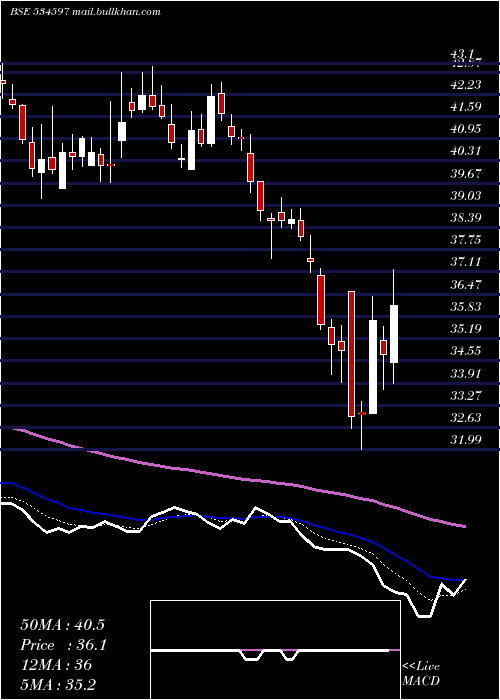This screenshot has width=500, height=700.
Task: Click the 34.55 price axis label
Action: 466,351
